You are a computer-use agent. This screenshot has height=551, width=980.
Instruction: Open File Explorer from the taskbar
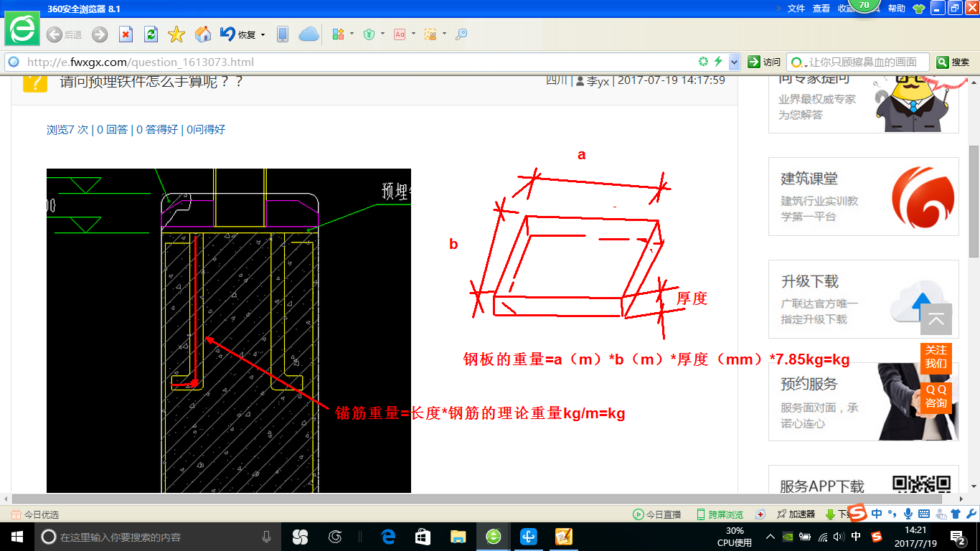click(x=458, y=537)
